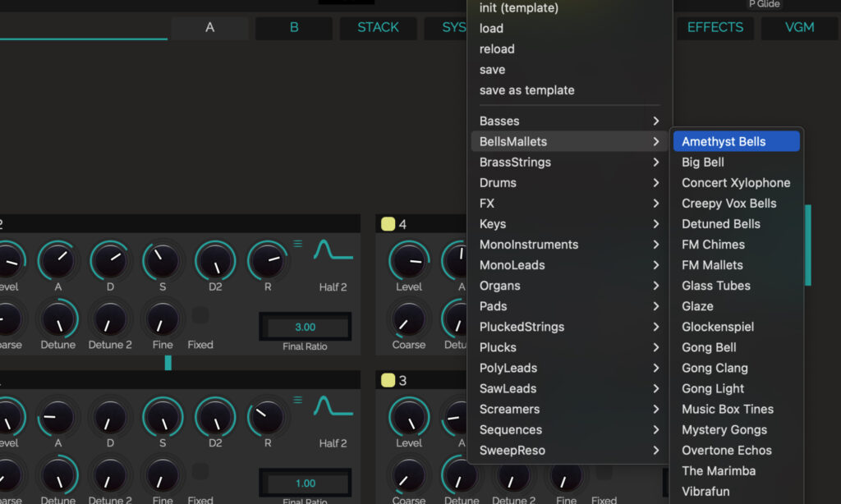Expand the Pads preset category
This screenshot has width=841, height=504.
[x=569, y=306]
